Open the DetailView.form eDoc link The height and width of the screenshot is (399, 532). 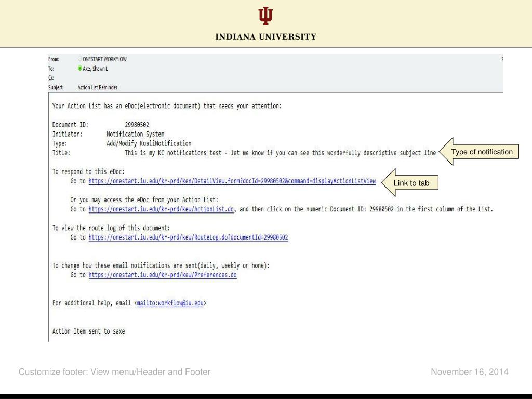[x=232, y=181]
